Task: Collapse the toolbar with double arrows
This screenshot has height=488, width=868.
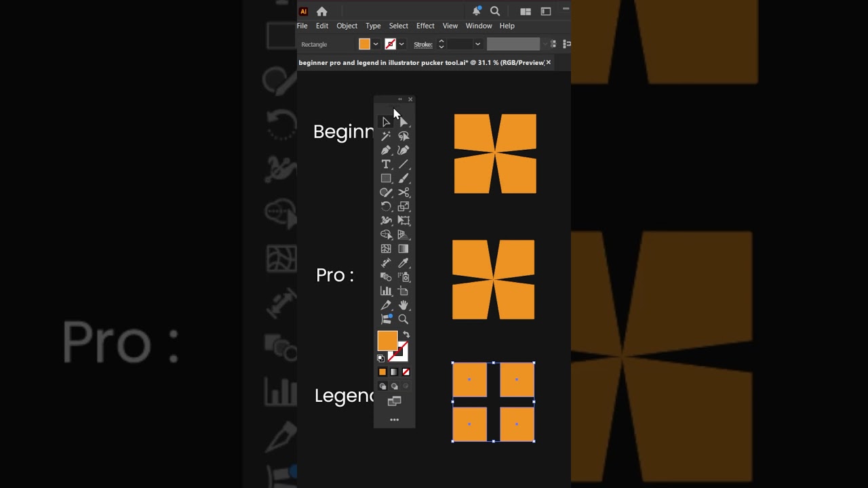Action: (400, 100)
